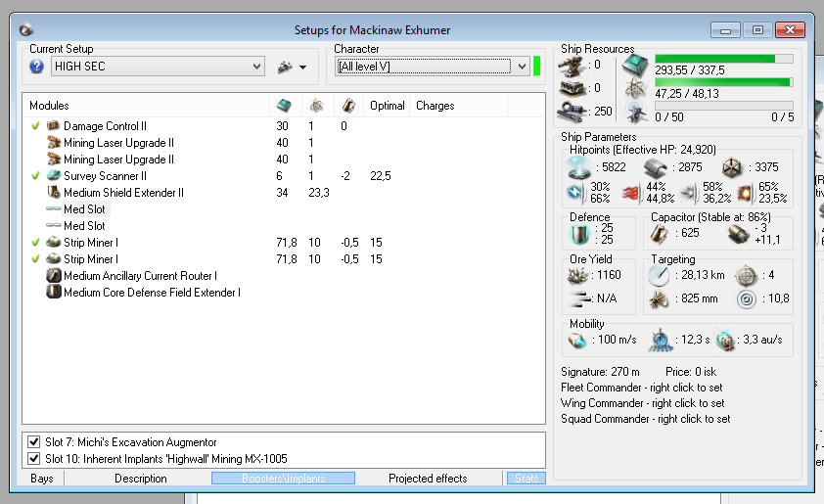Viewport: 824px width, 504px height.
Task: Click the Defence shield tank icon
Action: pyautogui.click(x=579, y=235)
